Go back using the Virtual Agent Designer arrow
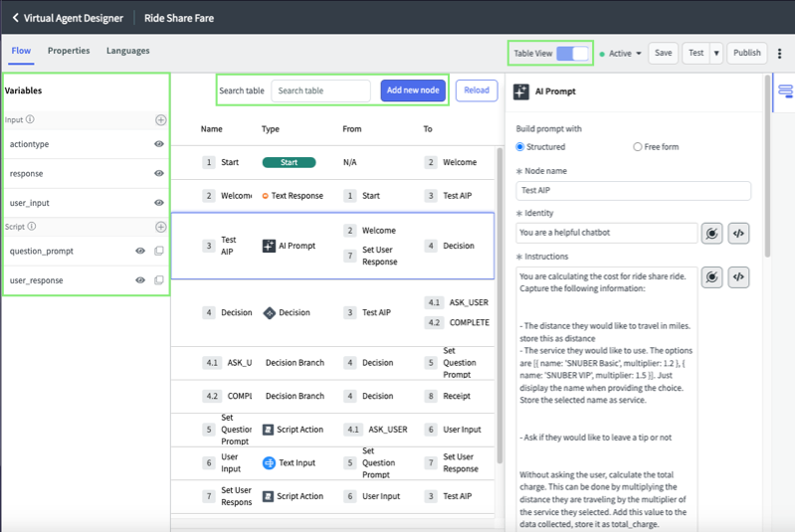This screenshot has height=532, width=795. click(x=16, y=18)
